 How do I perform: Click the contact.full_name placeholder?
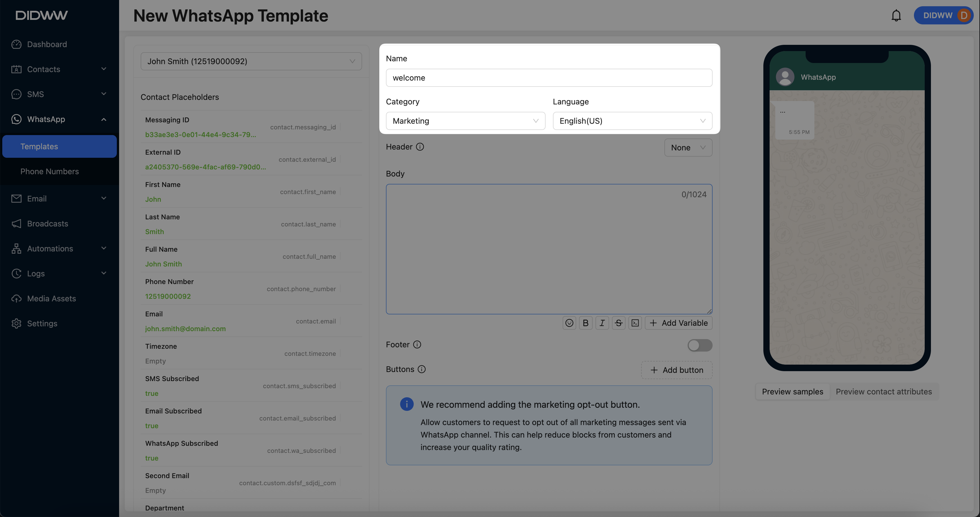(309, 257)
